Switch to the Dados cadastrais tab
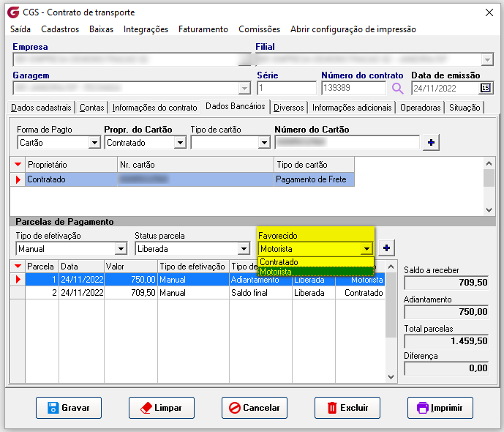The height and width of the screenshot is (432, 504). click(41, 108)
